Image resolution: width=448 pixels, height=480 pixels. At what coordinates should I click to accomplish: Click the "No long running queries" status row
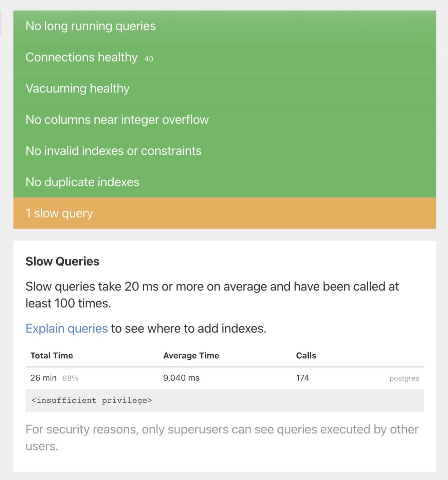tap(91, 26)
